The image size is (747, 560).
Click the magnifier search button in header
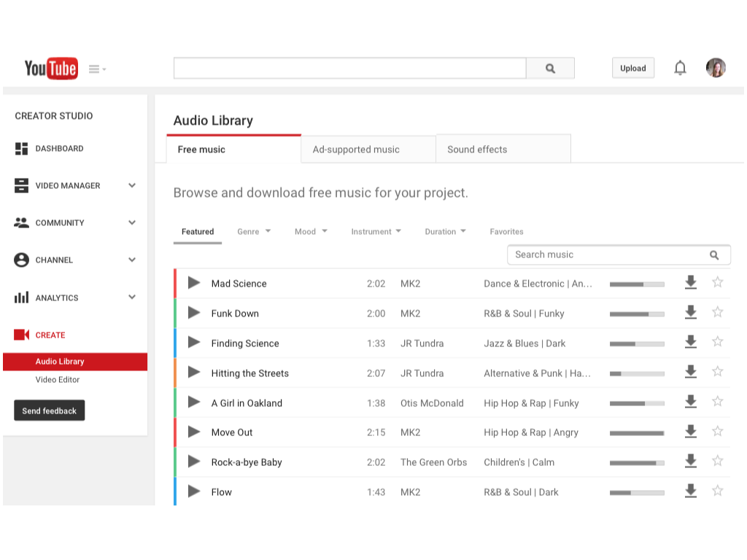pos(550,68)
